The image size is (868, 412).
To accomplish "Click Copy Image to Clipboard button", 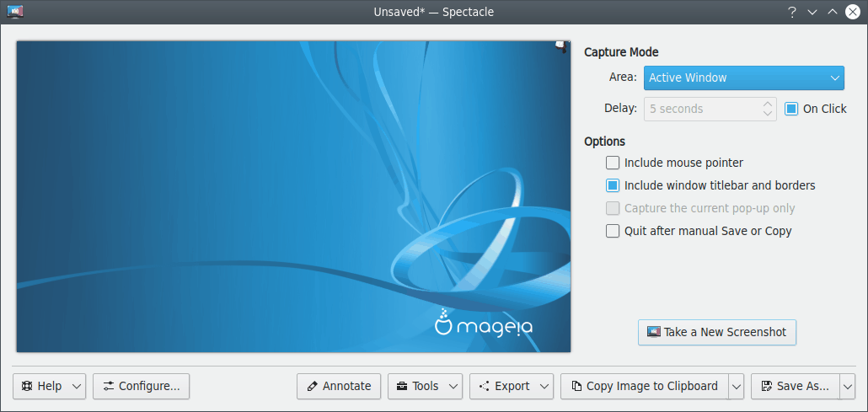I will pos(644,386).
